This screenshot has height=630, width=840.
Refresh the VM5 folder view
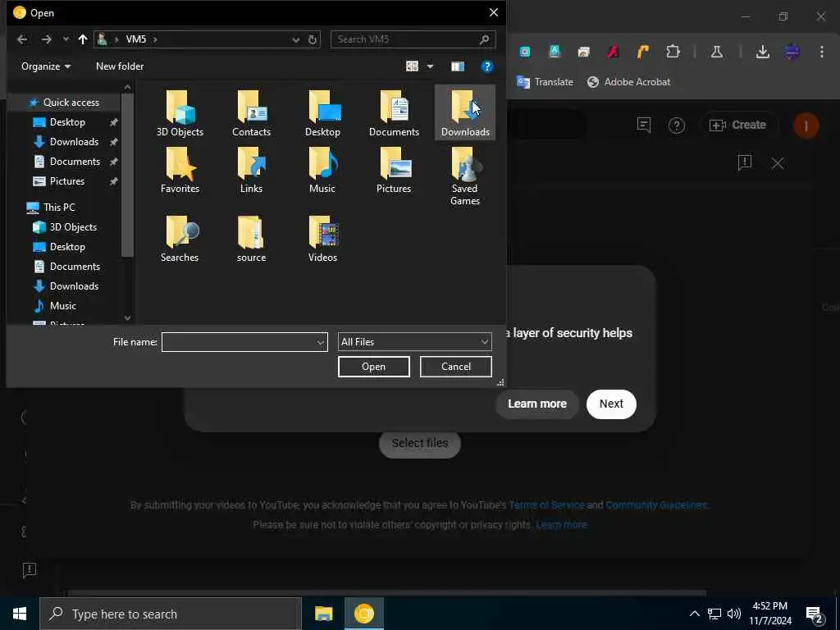coord(313,39)
